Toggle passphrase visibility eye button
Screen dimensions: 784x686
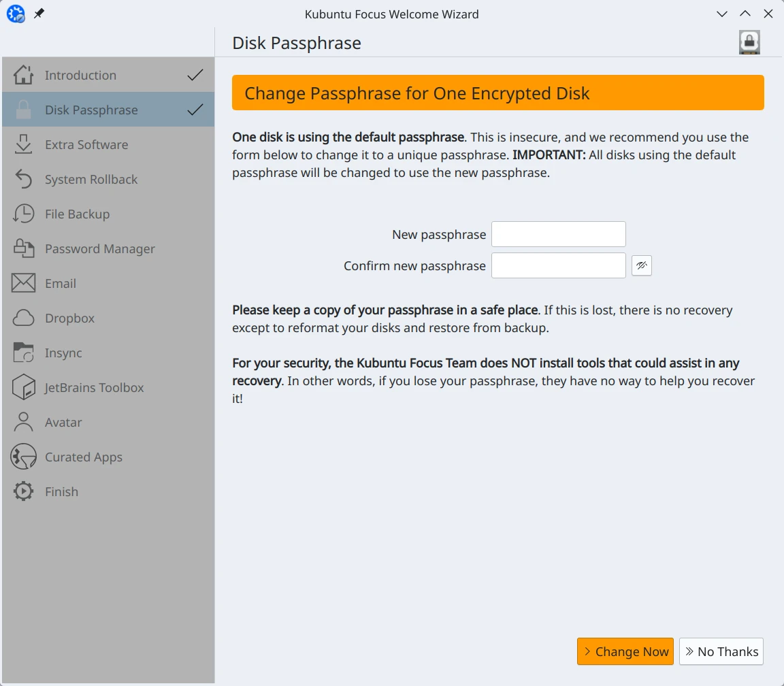642,265
